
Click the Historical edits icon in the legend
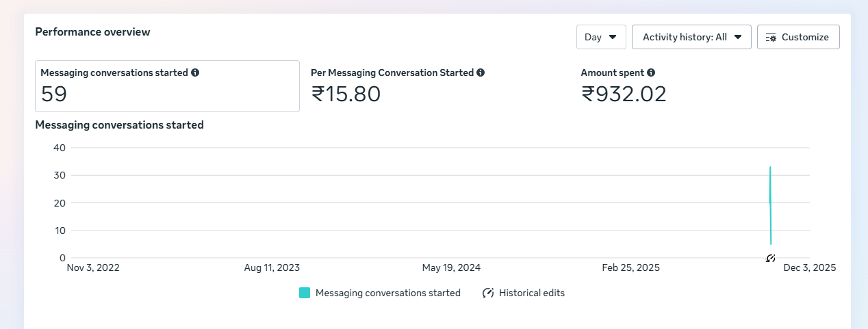pyautogui.click(x=488, y=293)
